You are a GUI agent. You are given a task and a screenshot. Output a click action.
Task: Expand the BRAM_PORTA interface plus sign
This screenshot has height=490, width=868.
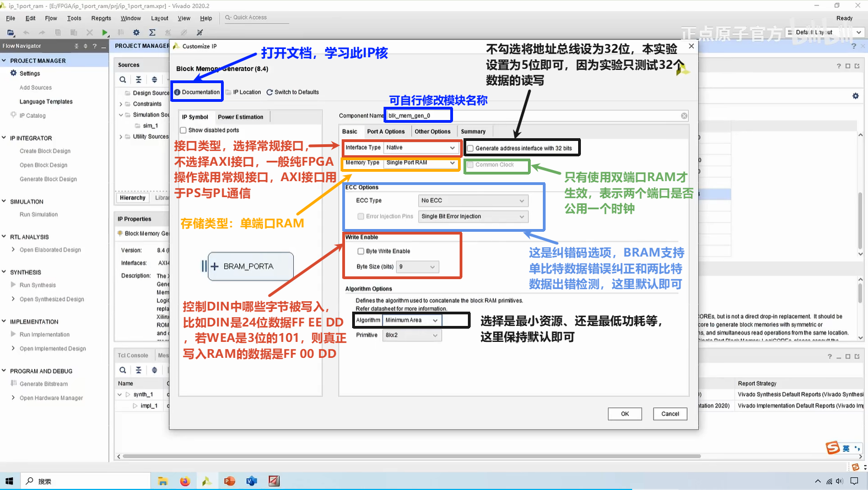pos(215,266)
